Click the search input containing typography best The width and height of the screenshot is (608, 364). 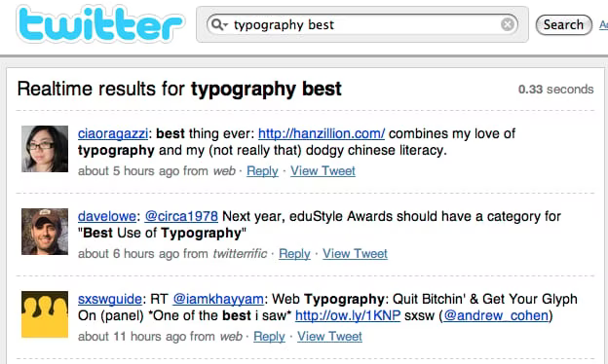(362, 24)
